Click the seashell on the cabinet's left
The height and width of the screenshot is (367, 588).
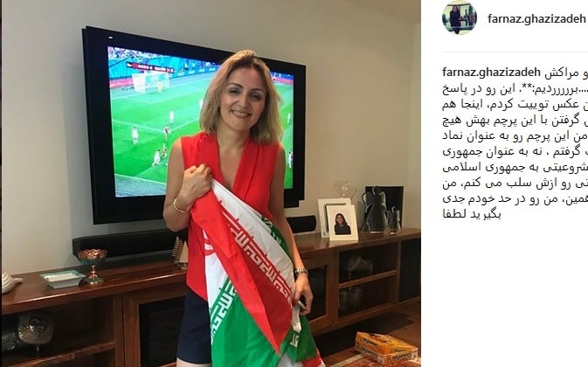[10, 282]
